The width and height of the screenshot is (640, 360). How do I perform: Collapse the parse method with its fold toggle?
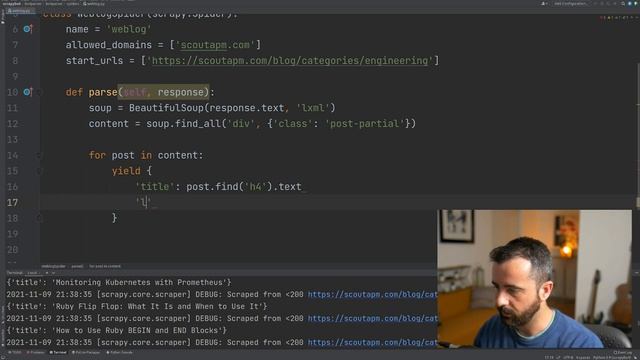40,92
